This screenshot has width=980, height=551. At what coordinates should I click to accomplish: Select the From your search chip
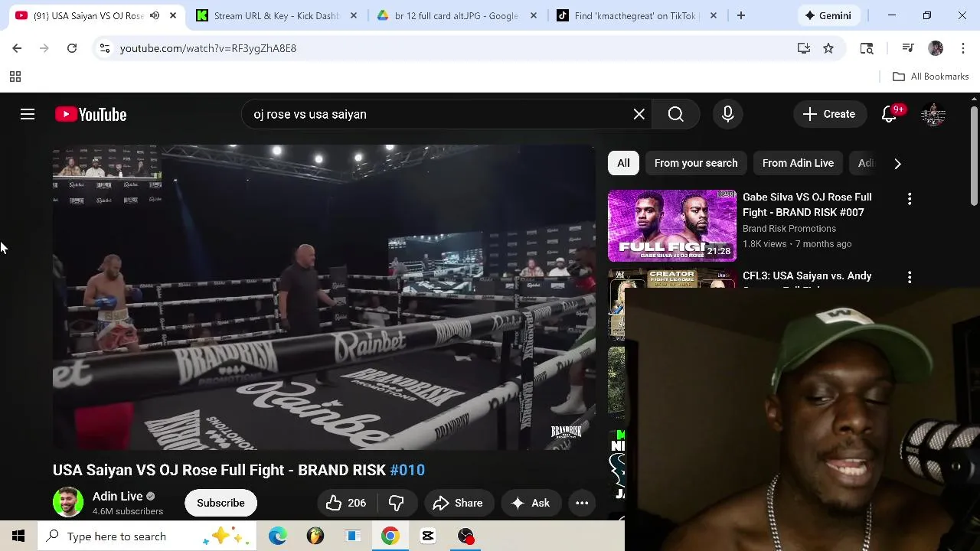click(x=696, y=163)
